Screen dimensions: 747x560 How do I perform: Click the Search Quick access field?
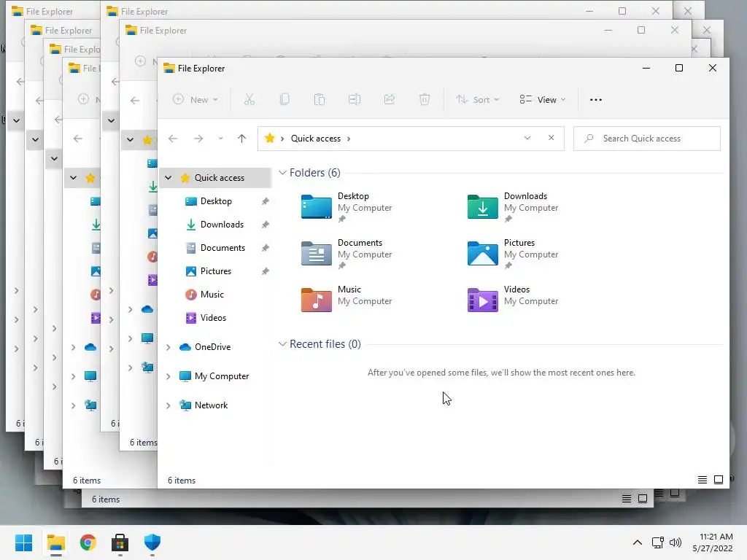tap(647, 139)
